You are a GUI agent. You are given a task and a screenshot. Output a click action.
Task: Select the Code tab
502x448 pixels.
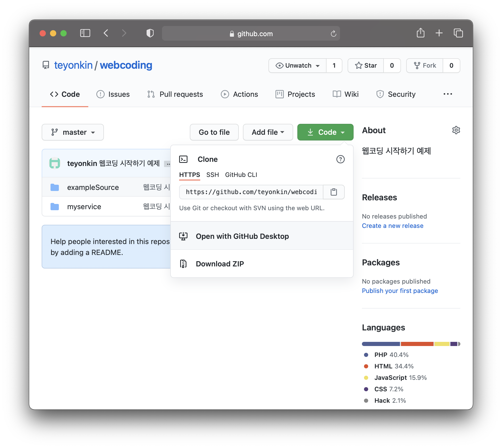[x=65, y=94]
